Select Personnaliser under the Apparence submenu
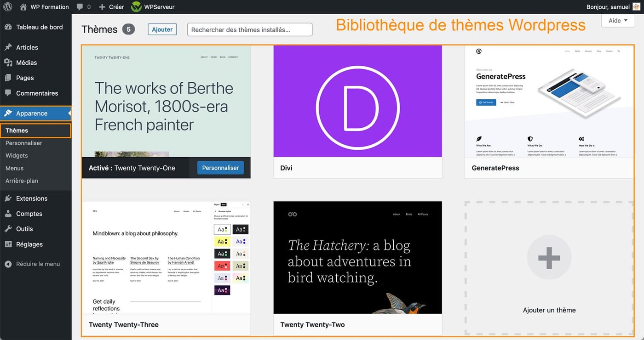 (23, 142)
